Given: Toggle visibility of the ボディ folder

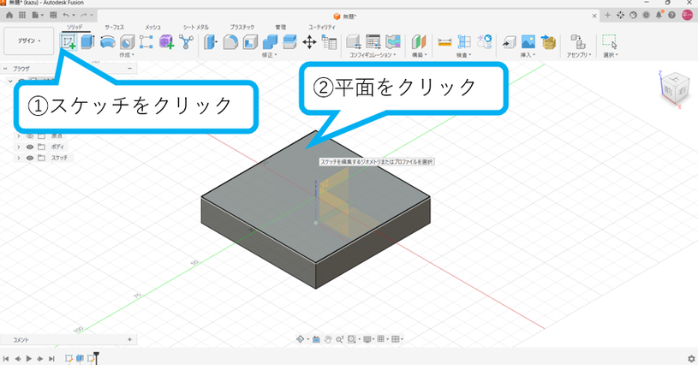Looking at the screenshot, I should pyautogui.click(x=30, y=147).
